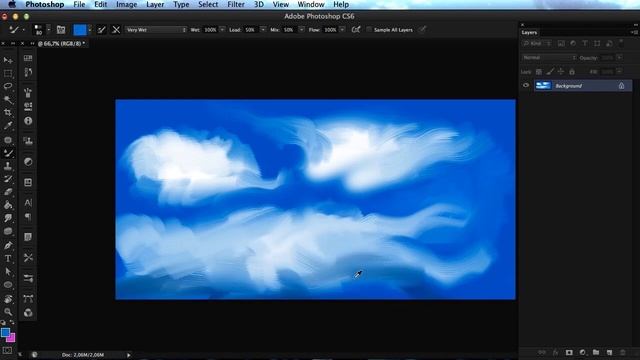Viewport: 640px width, 360px height.
Task: Click the background magenta color swatch
Action: coord(12,338)
